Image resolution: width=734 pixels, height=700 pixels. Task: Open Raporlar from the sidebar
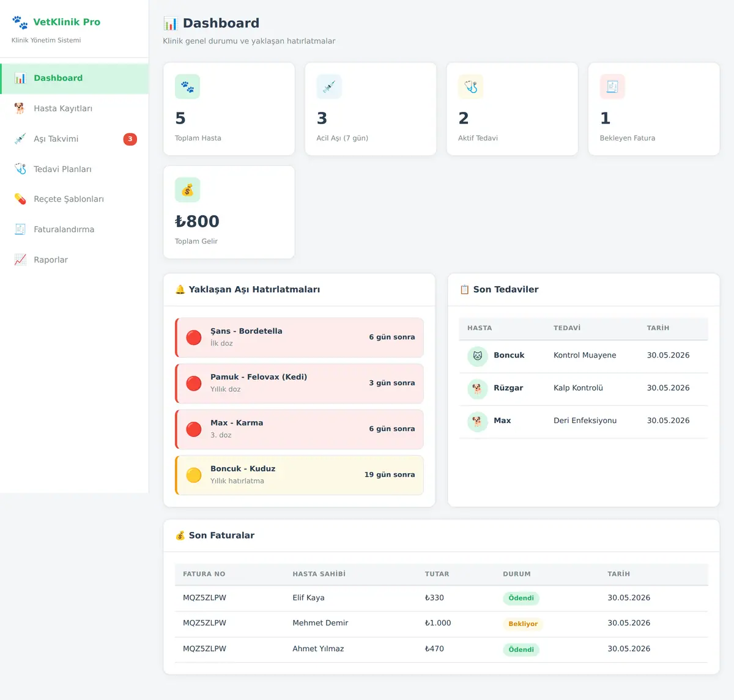74,260
